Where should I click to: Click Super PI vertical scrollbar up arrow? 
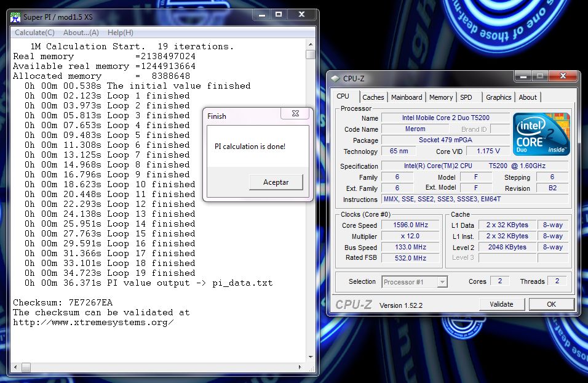tap(311, 44)
